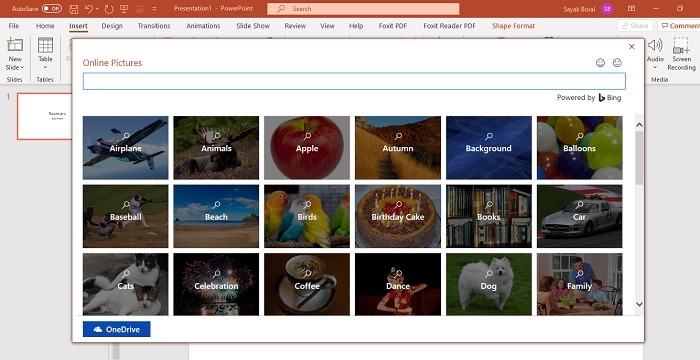Choose the Background picture category

tap(489, 148)
